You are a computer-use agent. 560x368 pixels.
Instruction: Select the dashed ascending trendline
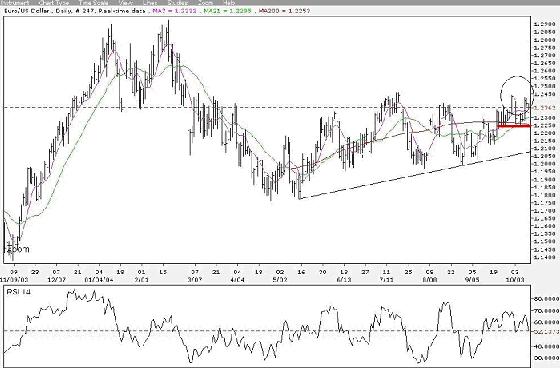pyautogui.click(x=414, y=175)
